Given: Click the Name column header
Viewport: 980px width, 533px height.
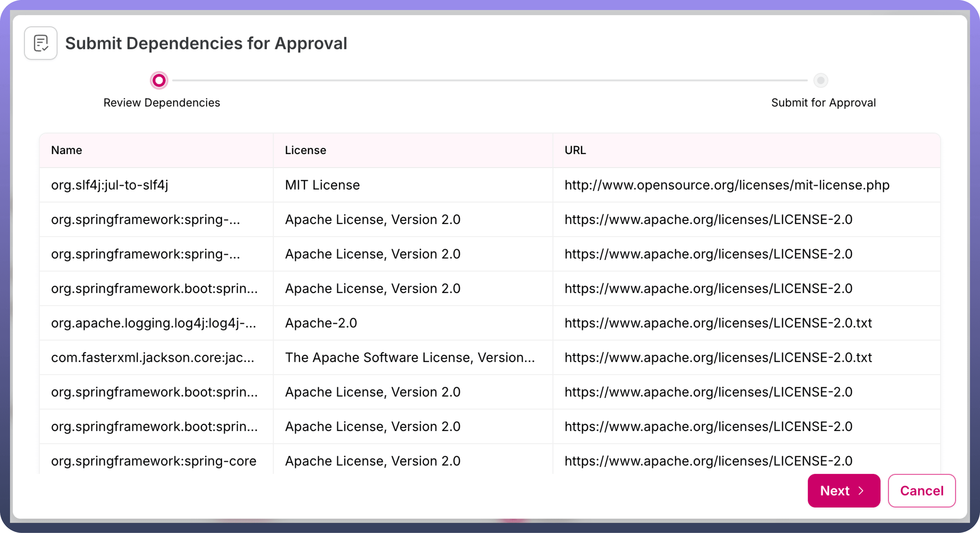Looking at the screenshot, I should [66, 150].
